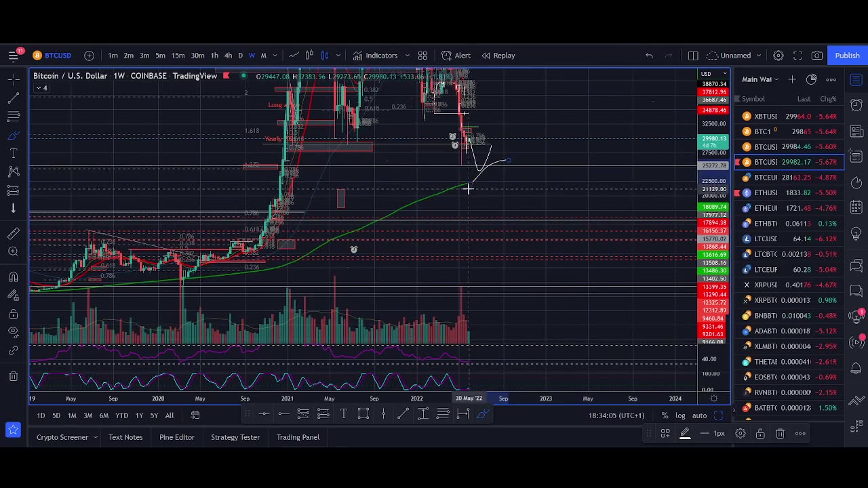Expand the chart style dropdown

pyautogui.click(x=338, y=56)
